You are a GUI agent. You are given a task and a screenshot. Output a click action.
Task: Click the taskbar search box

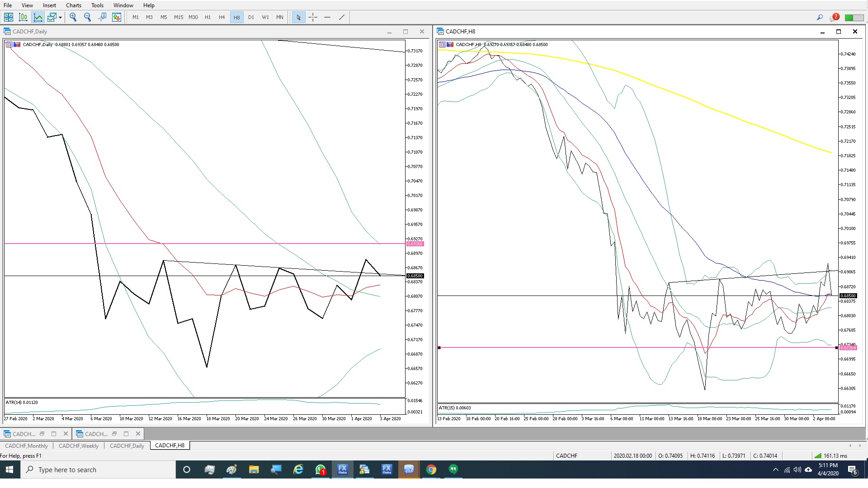pos(98,470)
